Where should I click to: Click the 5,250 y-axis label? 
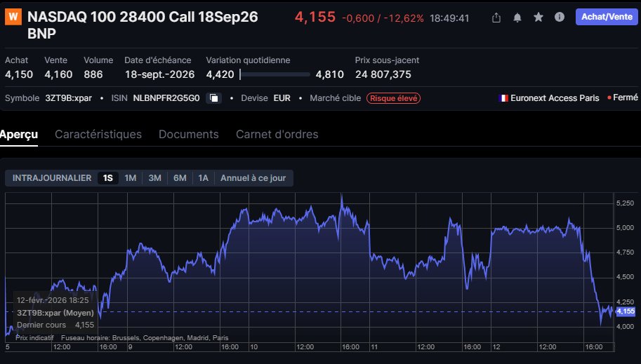pyautogui.click(x=625, y=203)
